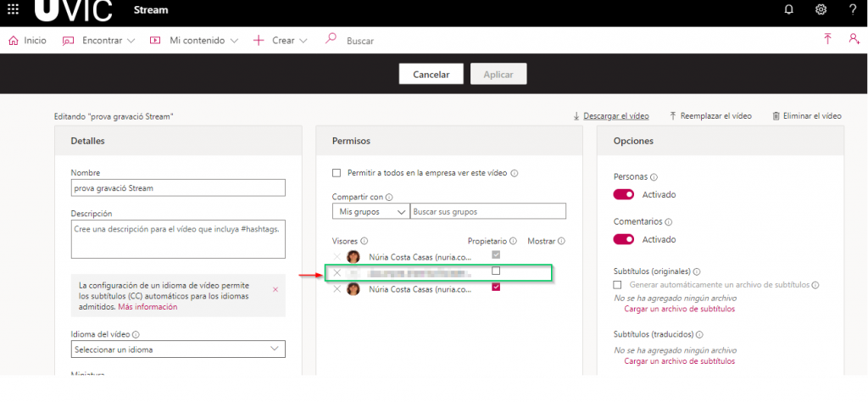Toggle the Comentarios switch off
This screenshot has width=868, height=402.
click(x=624, y=239)
